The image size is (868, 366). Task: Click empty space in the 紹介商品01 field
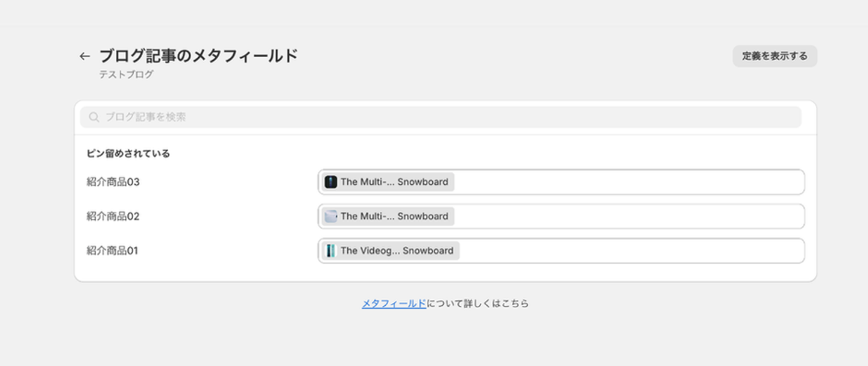[x=627, y=250]
